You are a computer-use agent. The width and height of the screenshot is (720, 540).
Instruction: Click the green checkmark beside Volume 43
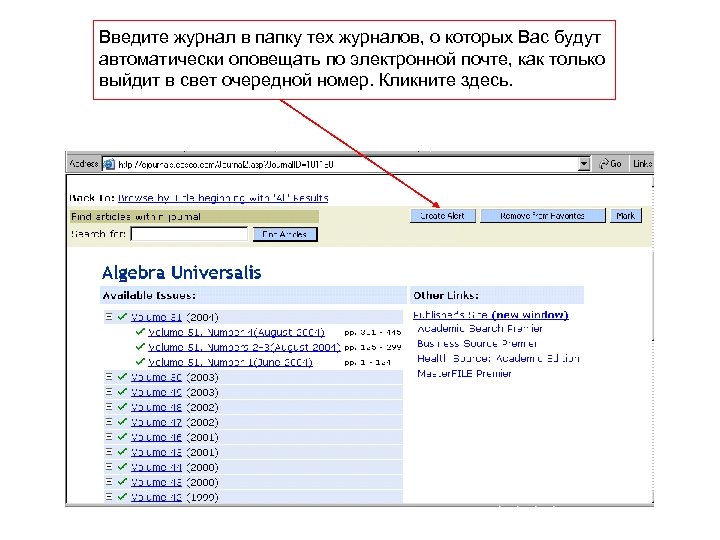pos(122,482)
